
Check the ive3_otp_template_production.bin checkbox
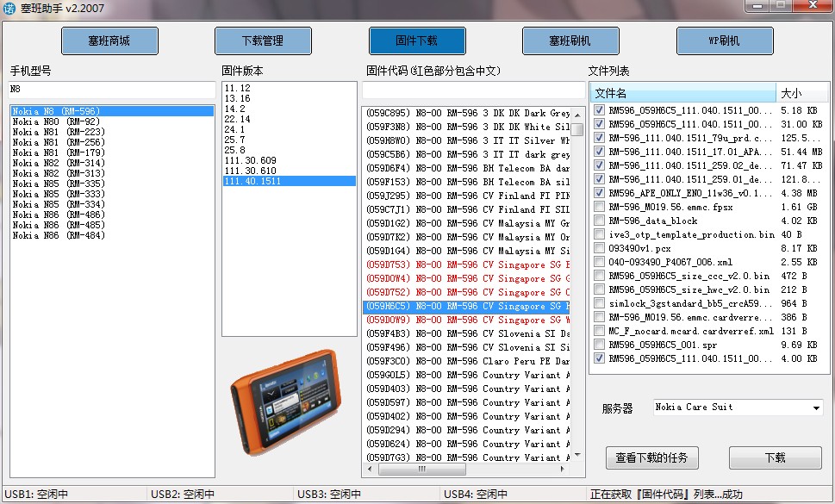tap(599, 234)
